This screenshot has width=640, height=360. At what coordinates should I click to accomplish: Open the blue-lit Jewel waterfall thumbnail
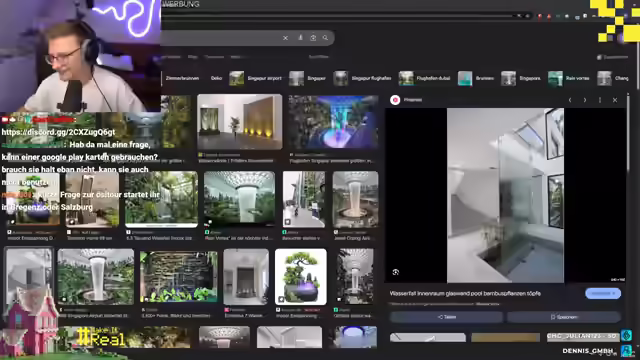333,122
